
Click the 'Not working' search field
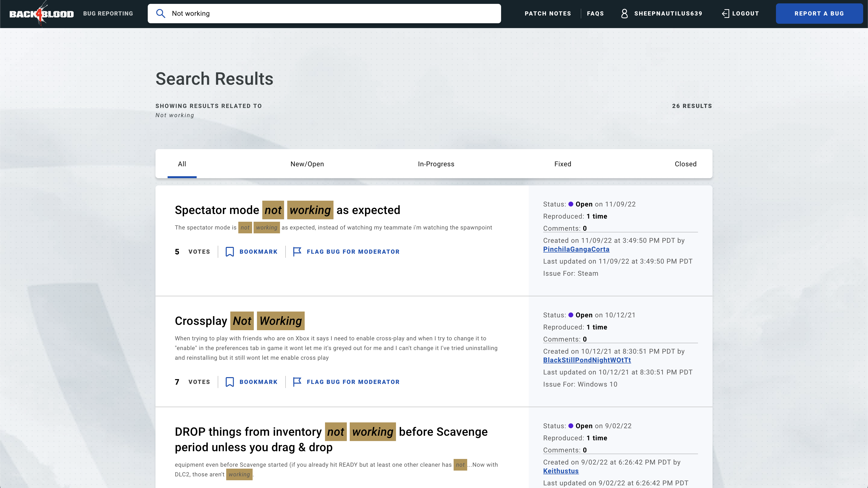pyautogui.click(x=324, y=14)
